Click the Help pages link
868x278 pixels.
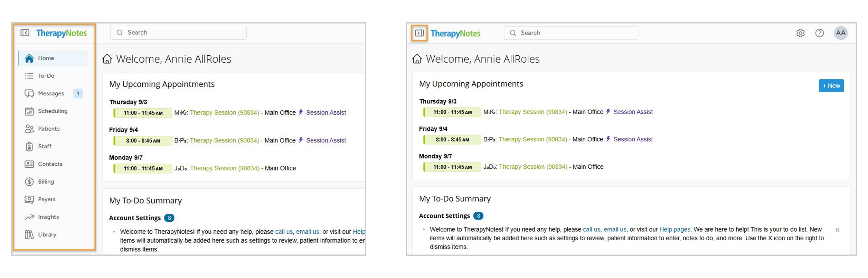tap(674, 230)
